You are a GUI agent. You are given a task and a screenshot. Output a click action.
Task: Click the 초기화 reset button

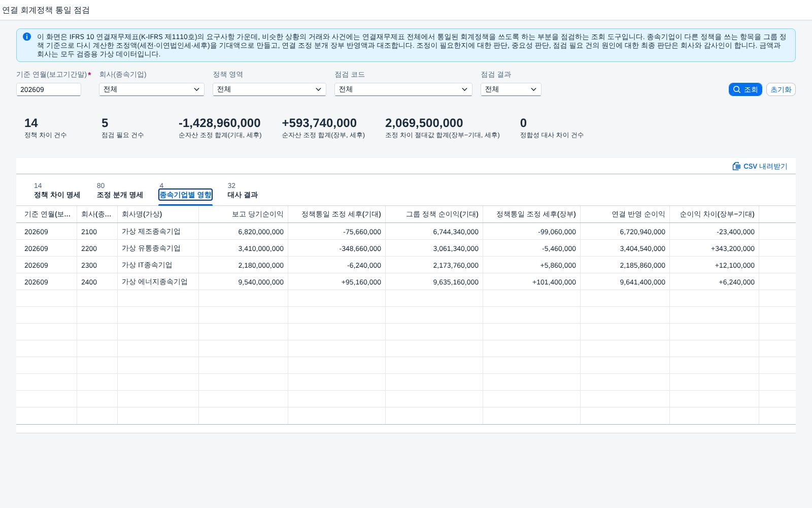click(x=781, y=89)
